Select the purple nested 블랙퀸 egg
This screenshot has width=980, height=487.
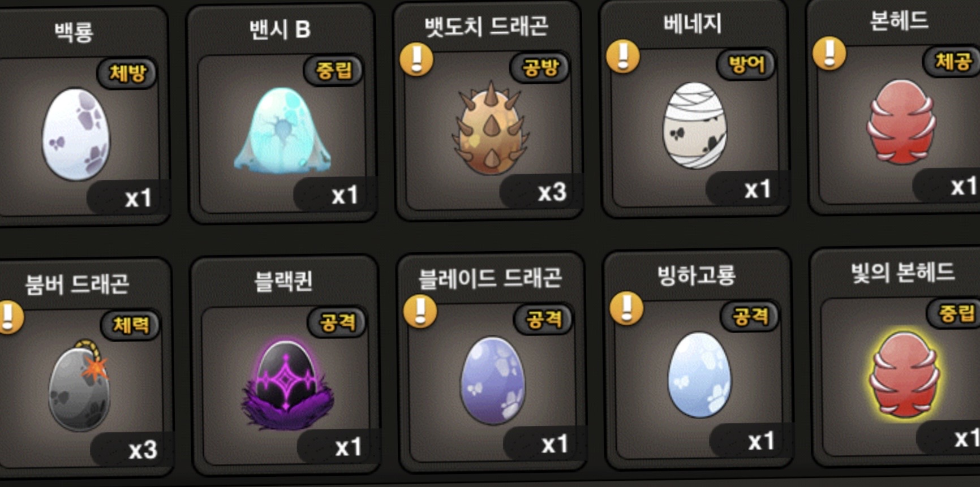(x=287, y=382)
